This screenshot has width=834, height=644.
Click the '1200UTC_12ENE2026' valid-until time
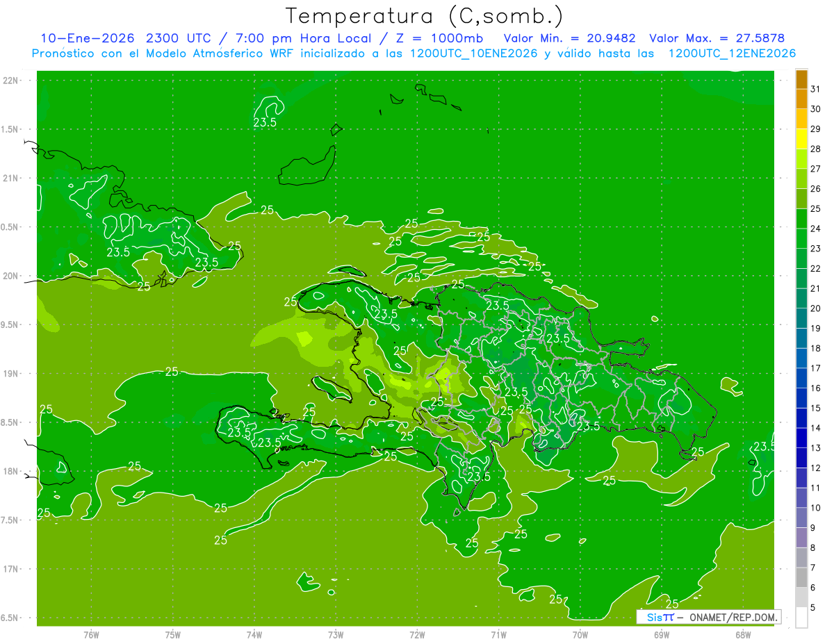732,53
